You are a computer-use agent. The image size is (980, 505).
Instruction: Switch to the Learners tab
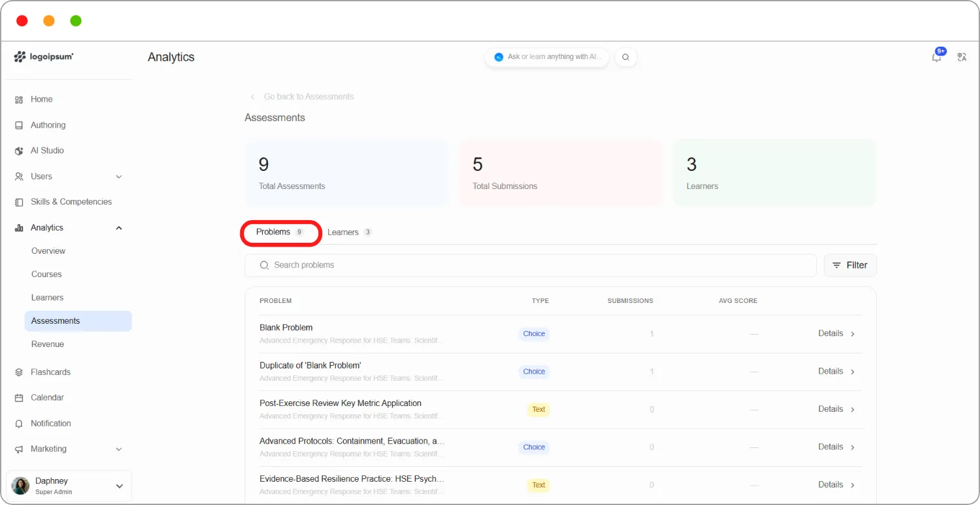(350, 232)
